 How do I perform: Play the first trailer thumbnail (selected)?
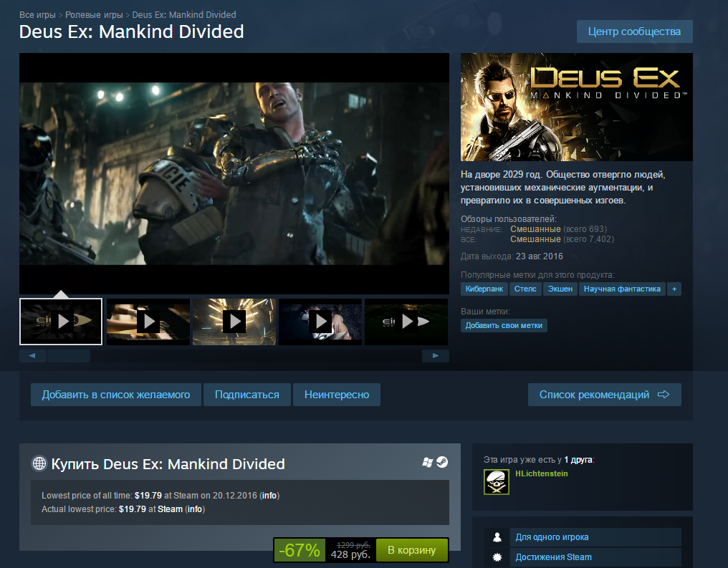pyautogui.click(x=61, y=322)
